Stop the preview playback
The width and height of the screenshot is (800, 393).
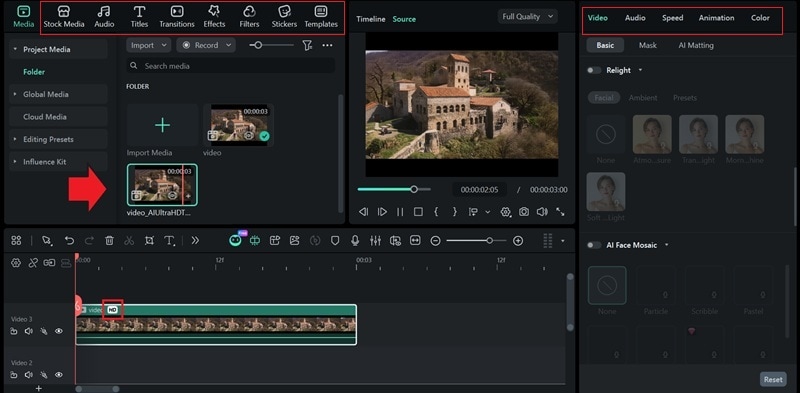click(x=418, y=212)
